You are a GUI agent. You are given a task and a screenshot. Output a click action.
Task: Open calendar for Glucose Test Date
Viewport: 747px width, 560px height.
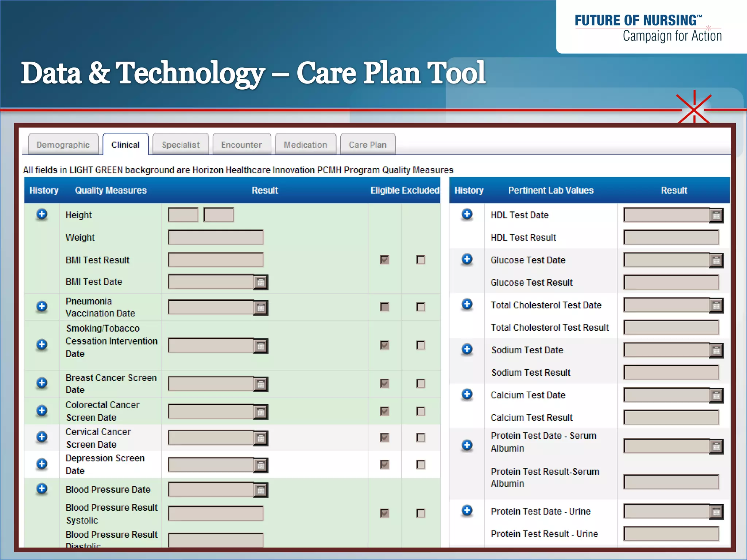pyautogui.click(x=716, y=261)
